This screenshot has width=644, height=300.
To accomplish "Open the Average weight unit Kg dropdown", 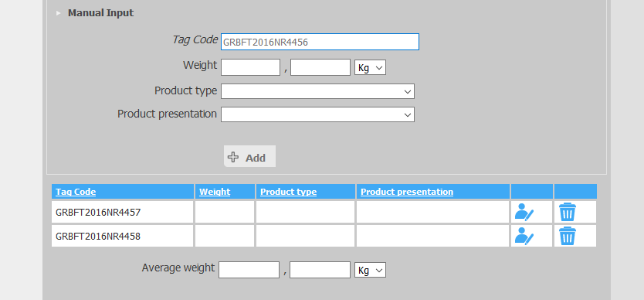I will [x=370, y=270].
